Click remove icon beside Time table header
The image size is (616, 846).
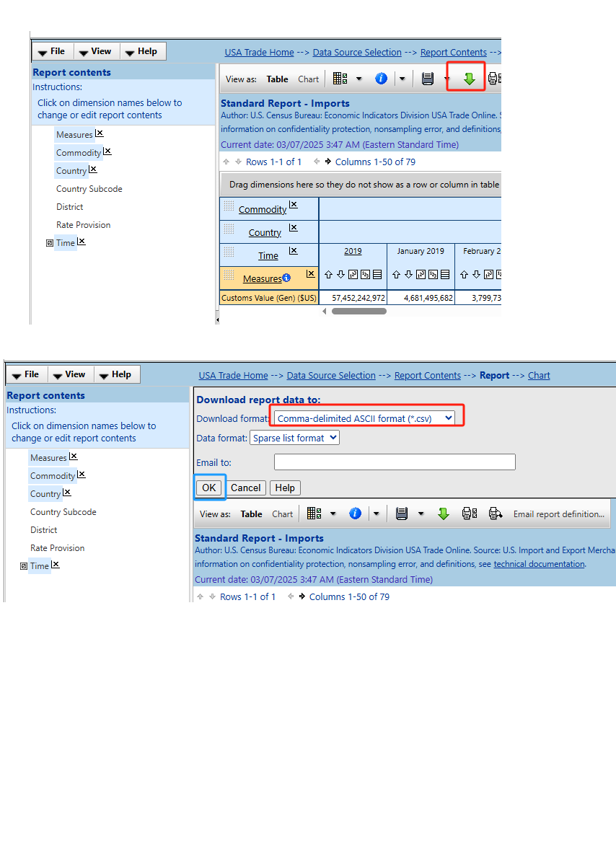click(293, 251)
